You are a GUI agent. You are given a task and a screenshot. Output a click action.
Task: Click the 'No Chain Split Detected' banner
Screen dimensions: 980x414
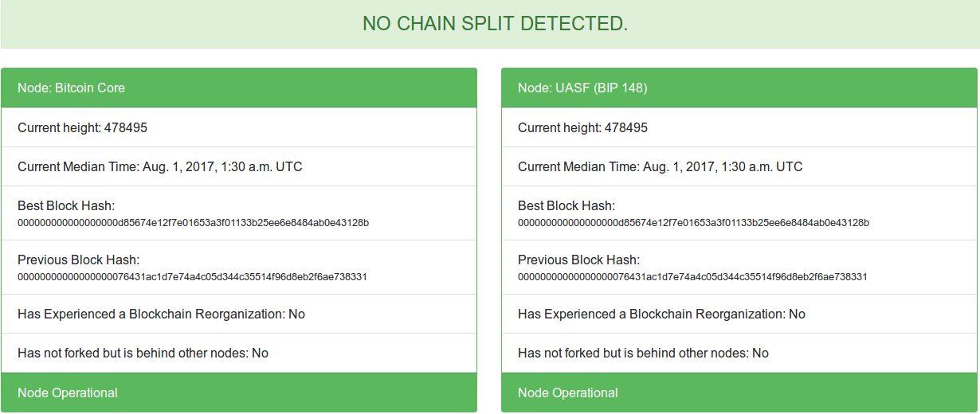[495, 24]
